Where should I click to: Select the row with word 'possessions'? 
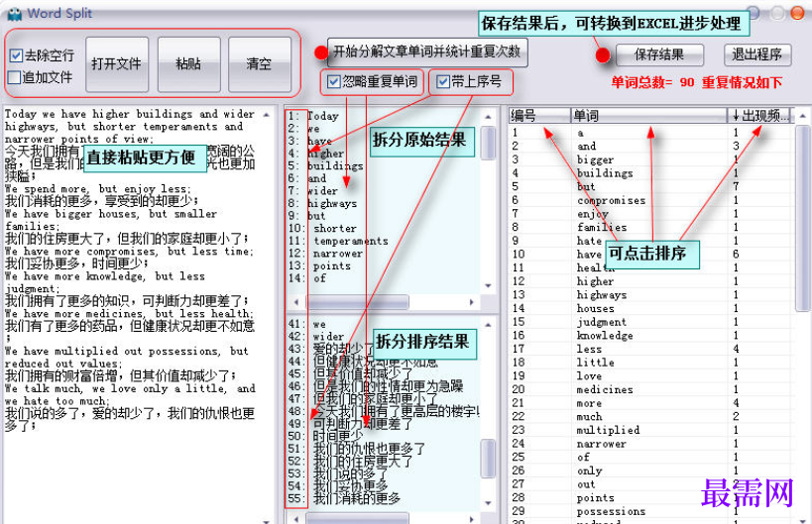650,511
